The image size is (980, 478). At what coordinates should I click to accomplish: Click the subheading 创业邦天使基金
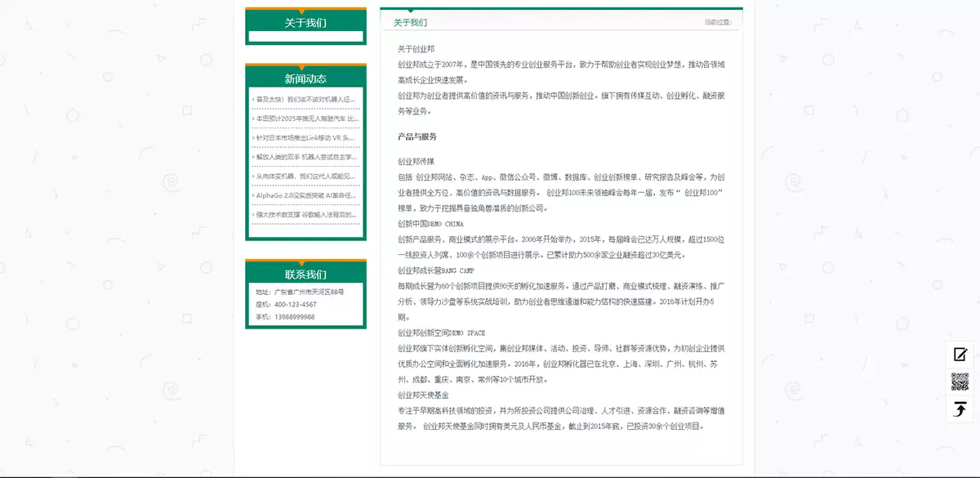point(423,395)
